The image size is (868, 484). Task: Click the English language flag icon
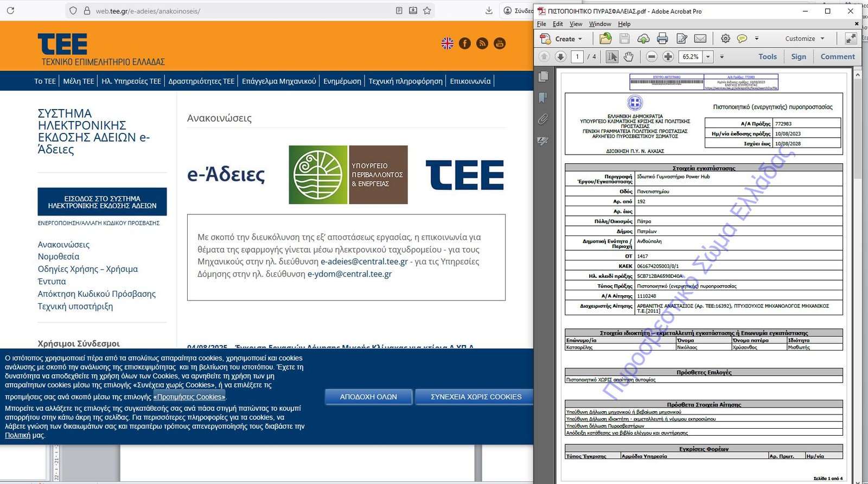(x=447, y=43)
